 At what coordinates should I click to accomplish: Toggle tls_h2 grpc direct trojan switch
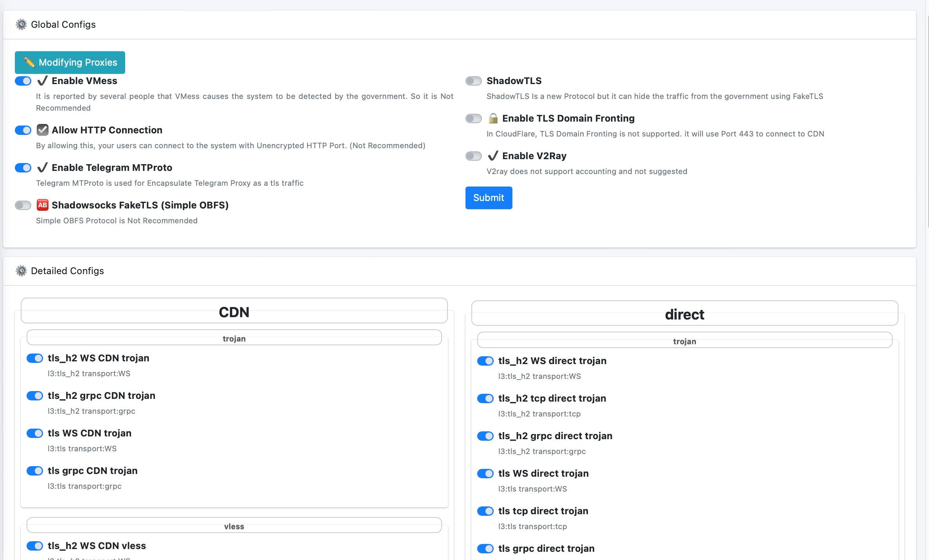pyautogui.click(x=485, y=436)
